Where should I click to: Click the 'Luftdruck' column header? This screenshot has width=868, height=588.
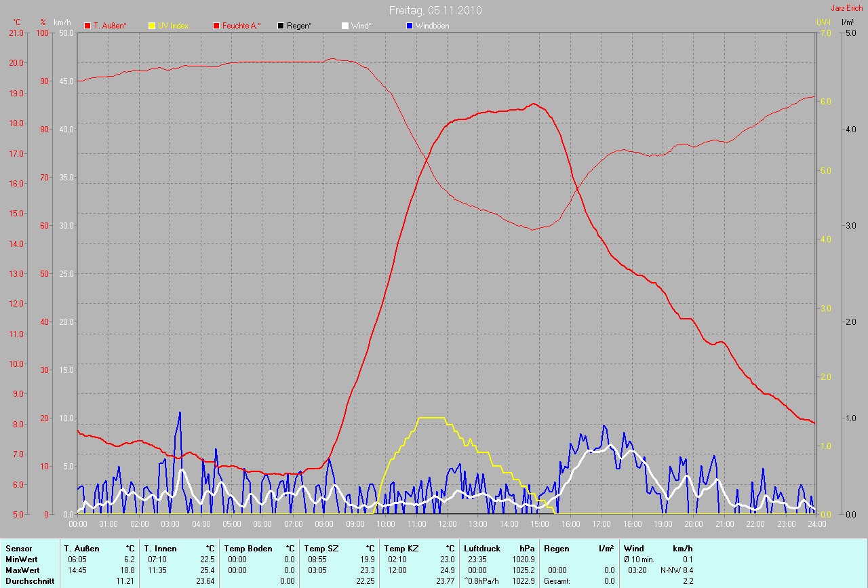(481, 548)
